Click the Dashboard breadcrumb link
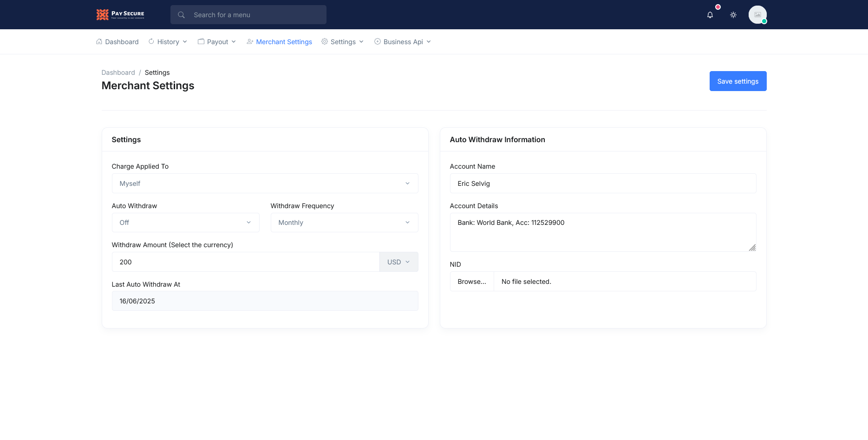This screenshot has height=440, width=868. [x=118, y=72]
